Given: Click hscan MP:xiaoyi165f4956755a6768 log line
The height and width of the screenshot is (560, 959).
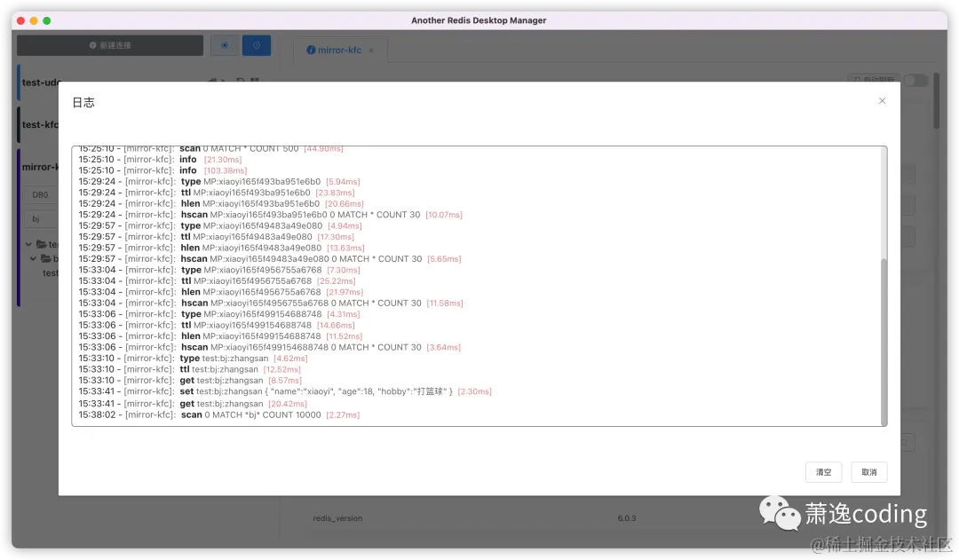Looking at the screenshot, I should click(x=271, y=304).
